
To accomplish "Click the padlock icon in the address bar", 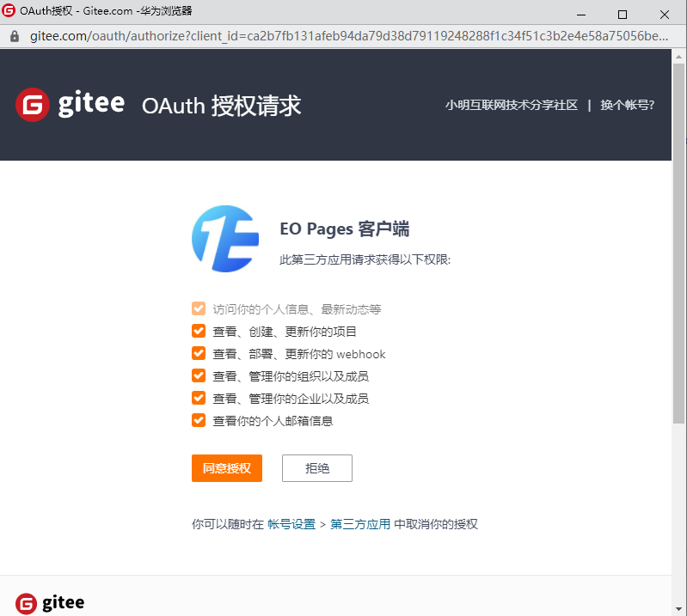I will click(x=15, y=36).
